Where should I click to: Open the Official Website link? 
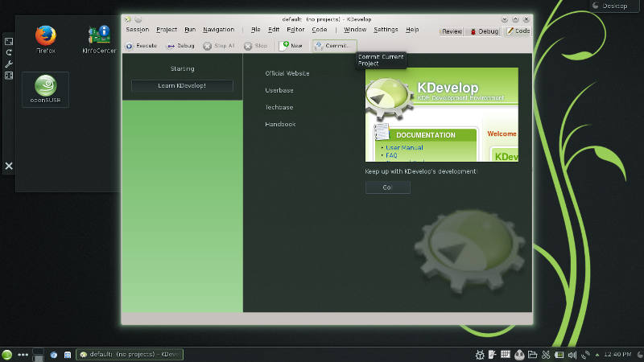287,73
